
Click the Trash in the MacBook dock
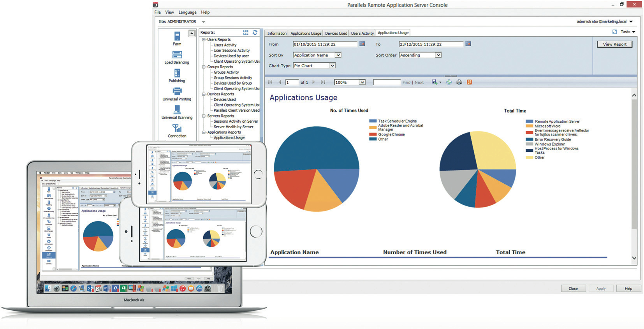click(220, 289)
